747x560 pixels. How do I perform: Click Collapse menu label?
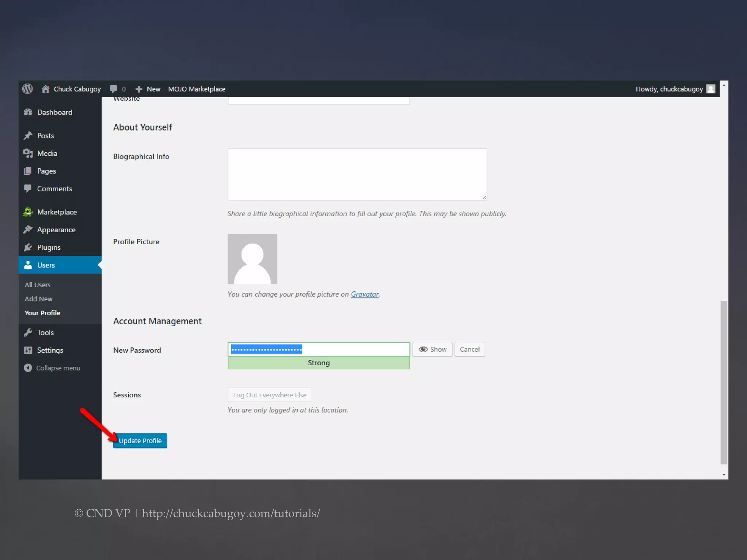[58, 368]
